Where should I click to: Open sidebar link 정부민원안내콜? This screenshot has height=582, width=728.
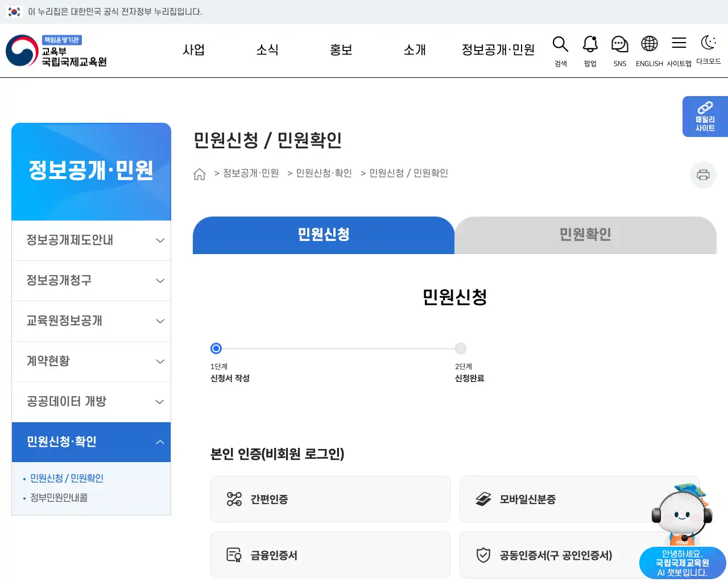[59, 498]
